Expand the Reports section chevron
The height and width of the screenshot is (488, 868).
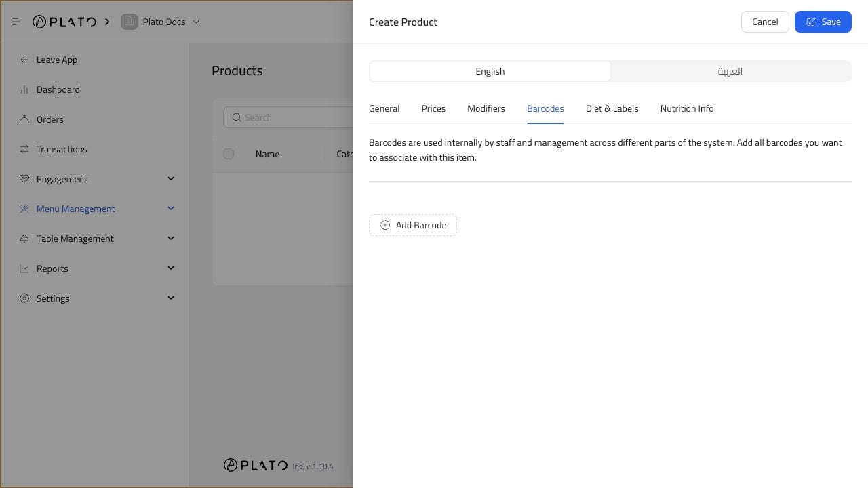point(171,268)
